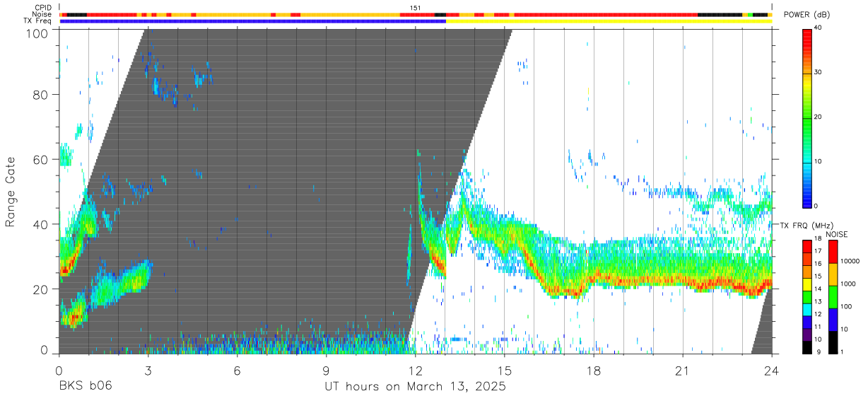Click the Noise row label above the plot
Image resolution: width=868 pixels, height=401 pixels.
pos(42,14)
